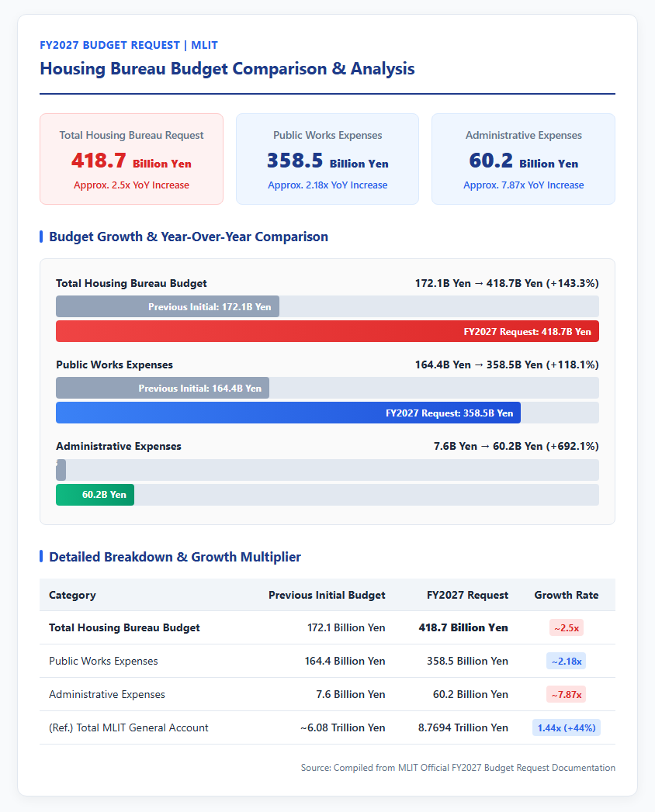Select the "Total Housing Bureau Budget" table row label
The height and width of the screenshot is (812, 655).
point(124,627)
